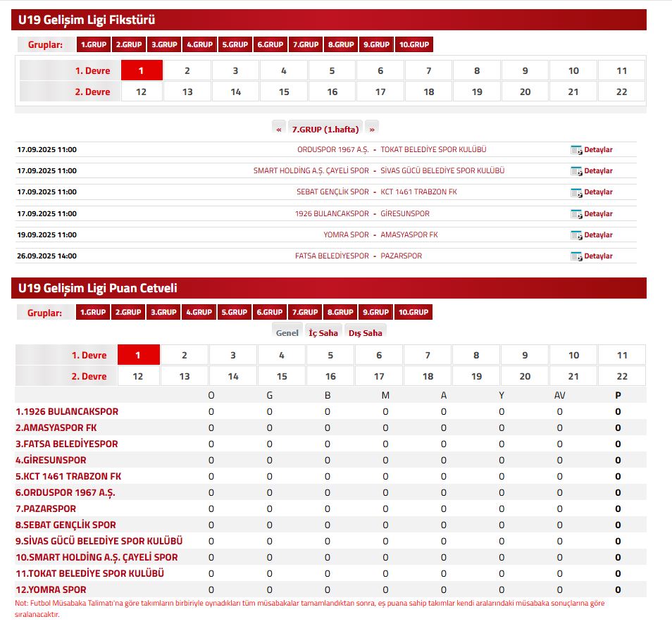The height and width of the screenshot is (631, 672).
Task: Switch standings to İç Saha tab
Action: (323, 333)
